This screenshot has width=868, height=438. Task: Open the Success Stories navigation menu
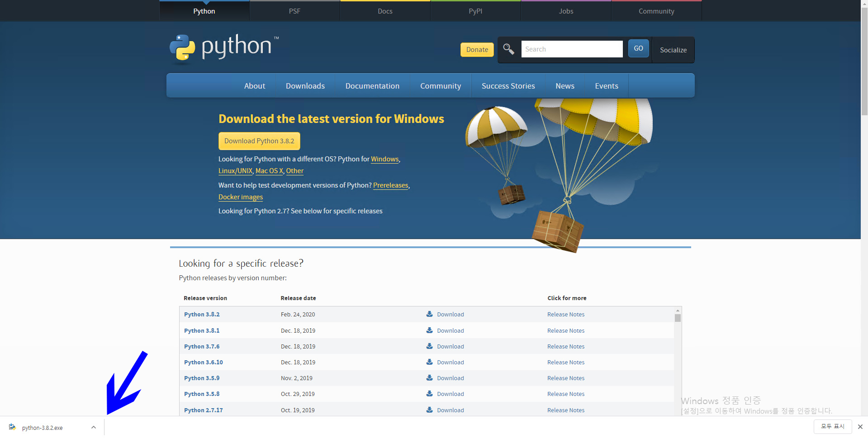pyautogui.click(x=508, y=86)
